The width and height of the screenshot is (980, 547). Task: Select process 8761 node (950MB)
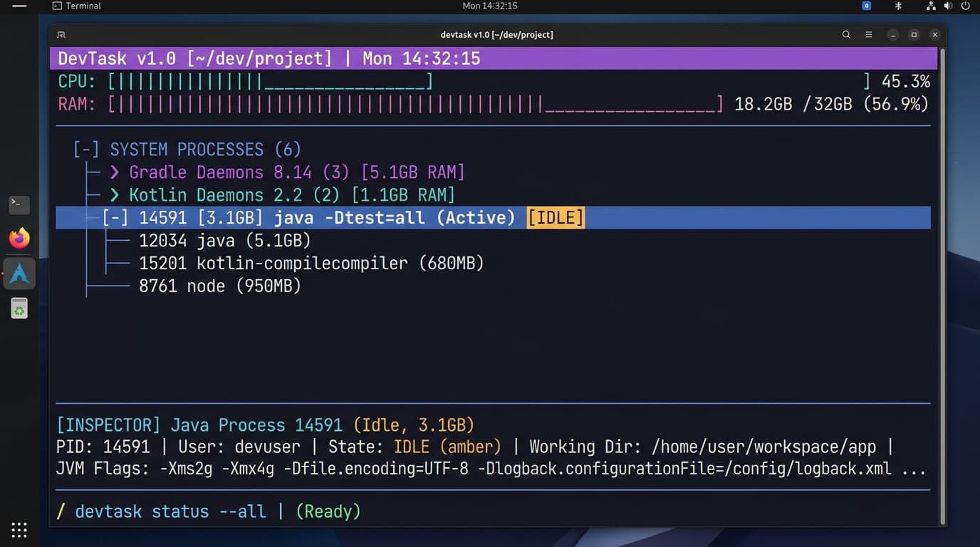[220, 286]
